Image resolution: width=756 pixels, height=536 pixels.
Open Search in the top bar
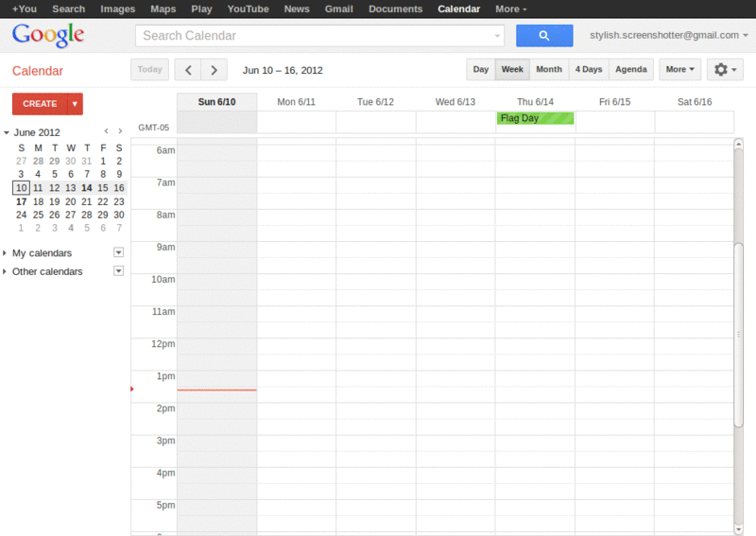(68, 9)
